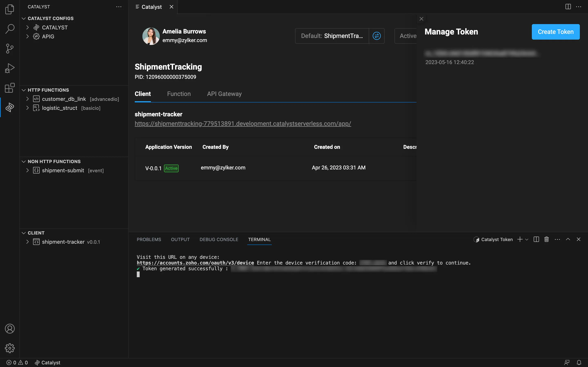588x367 pixels.
Task: Open Catalyst sidebar more actions menu
Action: [x=119, y=7]
